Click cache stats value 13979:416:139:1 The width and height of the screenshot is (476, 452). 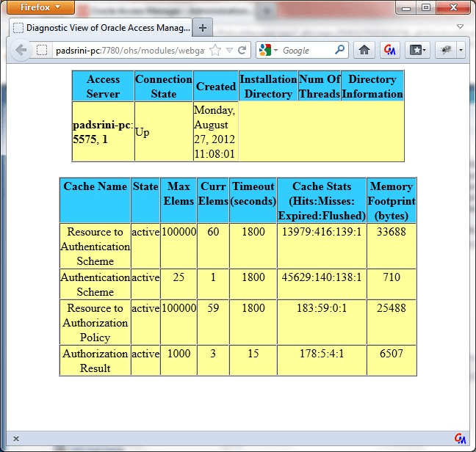coord(322,232)
